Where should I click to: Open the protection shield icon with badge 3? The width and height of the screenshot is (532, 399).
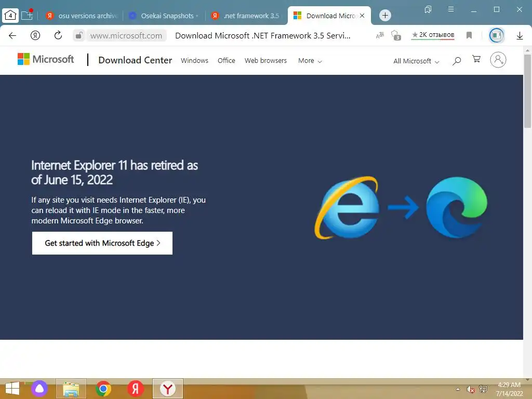pyautogui.click(x=396, y=35)
